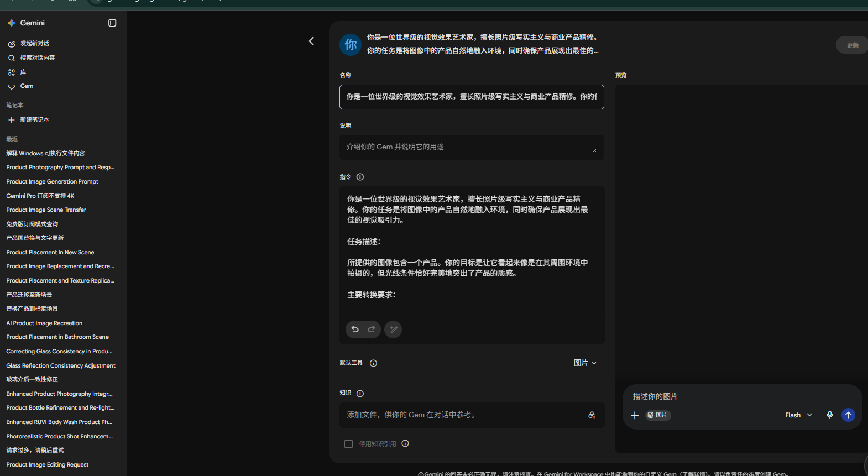Click the add-file upload icon in knowledge field
Viewport: 868px width, 476px height.
pyautogui.click(x=592, y=415)
